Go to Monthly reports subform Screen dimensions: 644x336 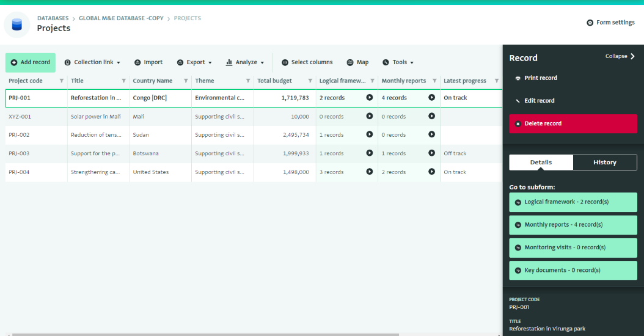pos(573,225)
